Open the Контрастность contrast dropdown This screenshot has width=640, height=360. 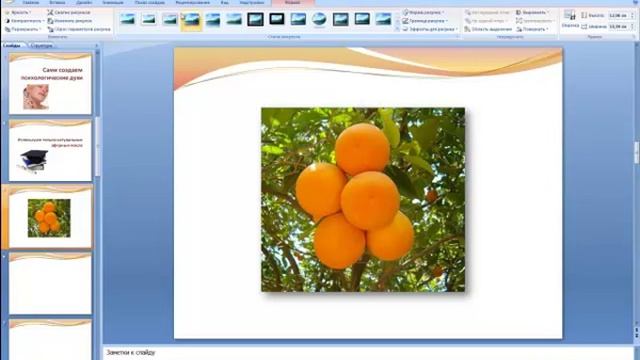pos(24,21)
